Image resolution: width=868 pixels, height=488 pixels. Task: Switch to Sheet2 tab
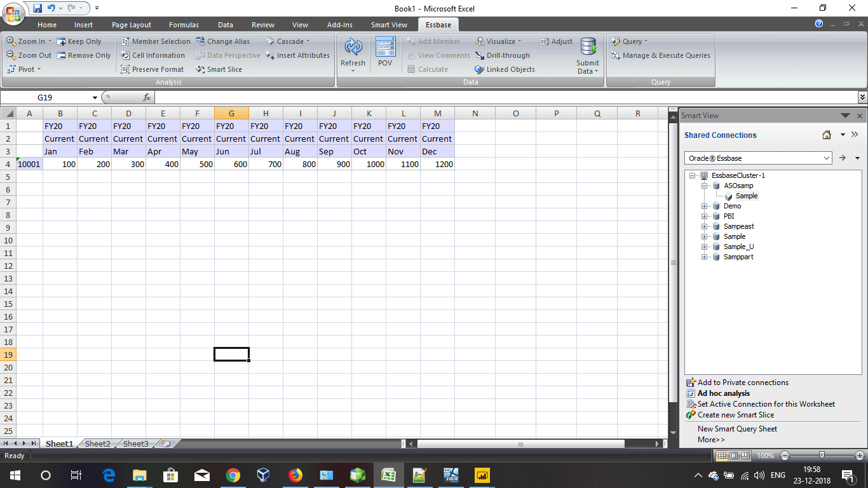click(x=98, y=444)
